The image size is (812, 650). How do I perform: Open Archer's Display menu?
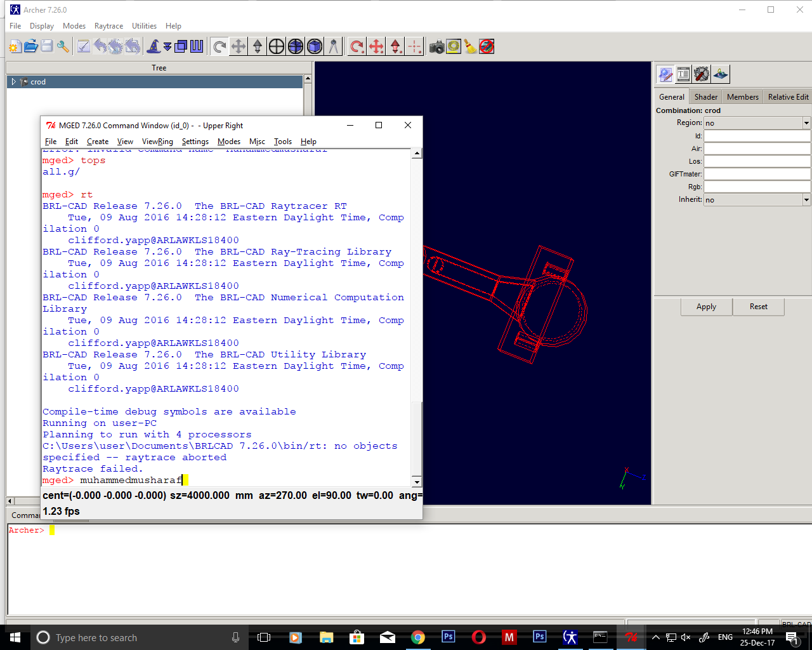[x=42, y=26]
